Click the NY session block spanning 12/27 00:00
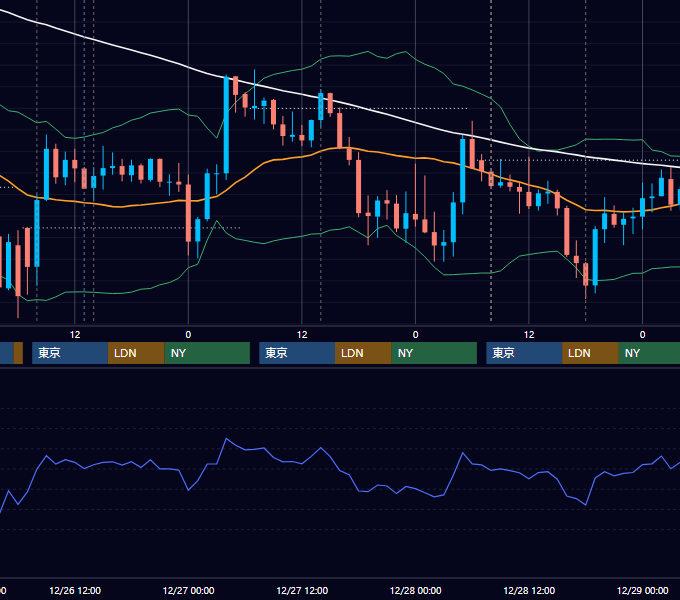680x600 pixels. [x=207, y=353]
